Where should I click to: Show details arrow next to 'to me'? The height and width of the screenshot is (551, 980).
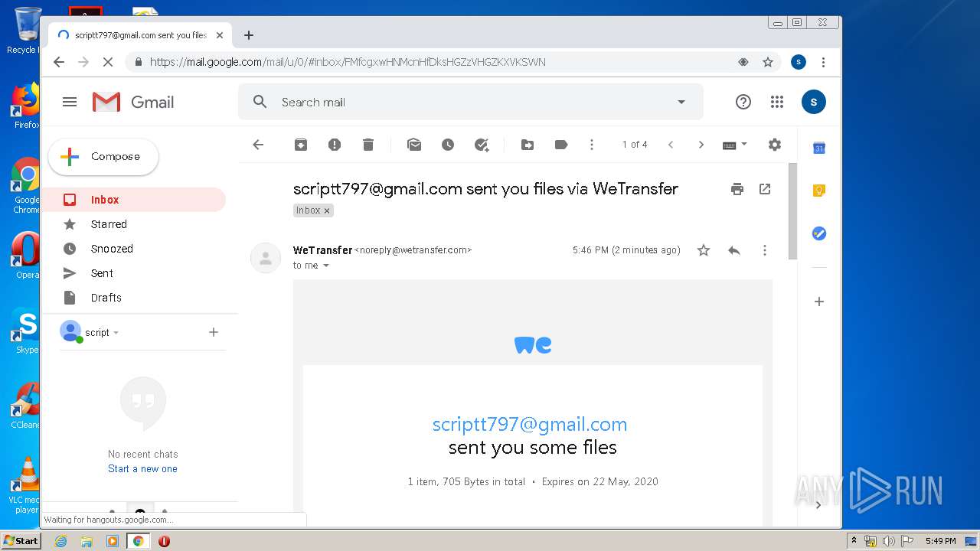coord(326,266)
